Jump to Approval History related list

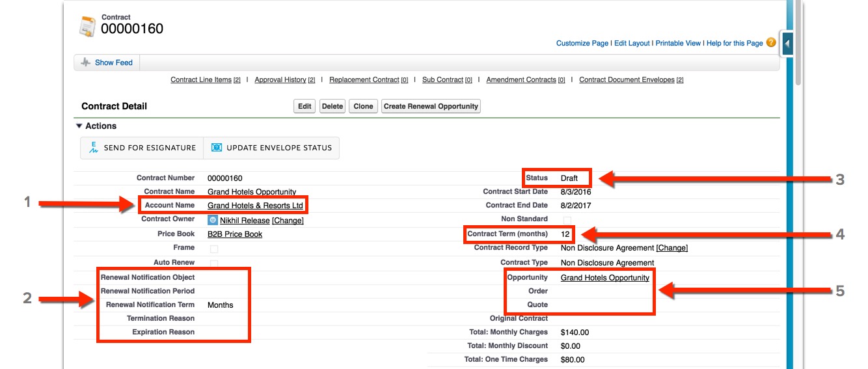pyautogui.click(x=280, y=80)
